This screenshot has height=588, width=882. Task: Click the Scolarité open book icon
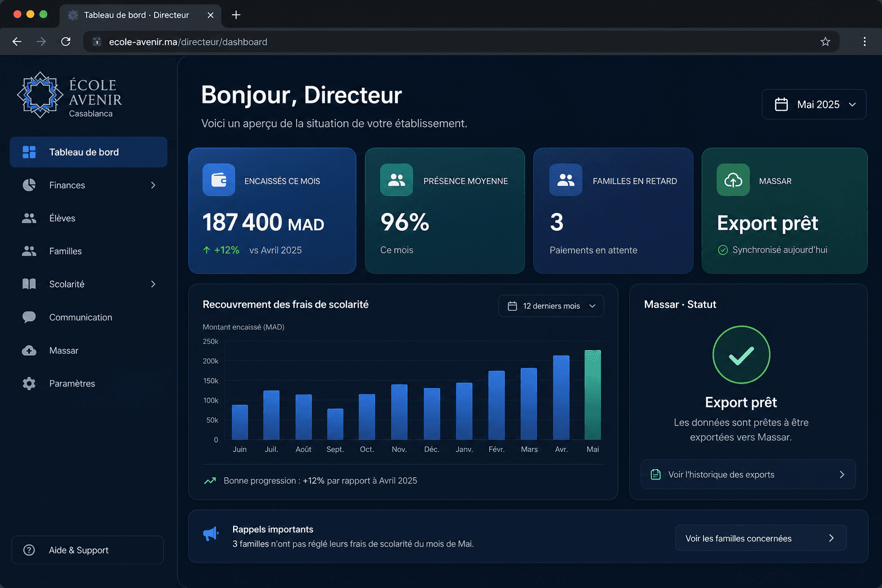(29, 284)
